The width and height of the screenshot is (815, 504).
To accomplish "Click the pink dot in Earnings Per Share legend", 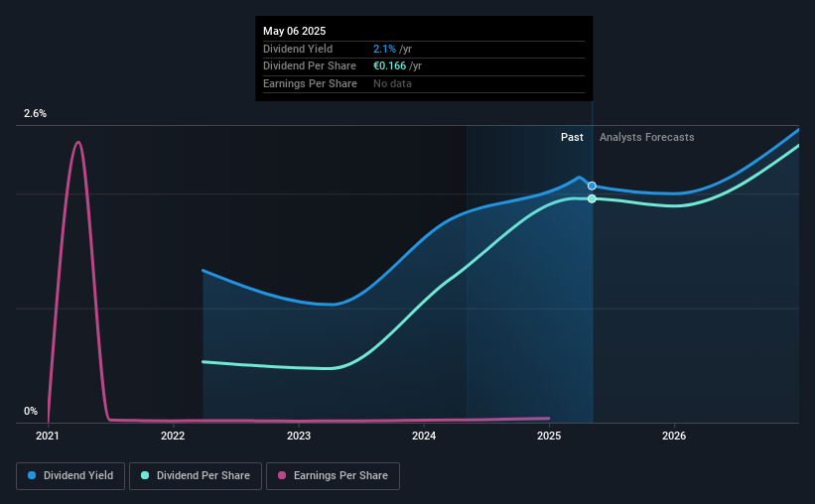I will click(x=282, y=475).
